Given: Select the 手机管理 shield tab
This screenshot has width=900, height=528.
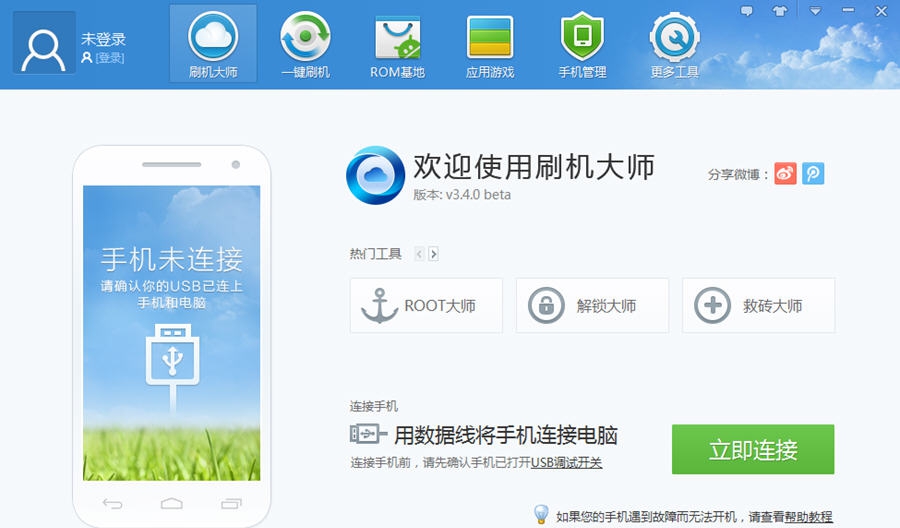Looking at the screenshot, I should 582,44.
